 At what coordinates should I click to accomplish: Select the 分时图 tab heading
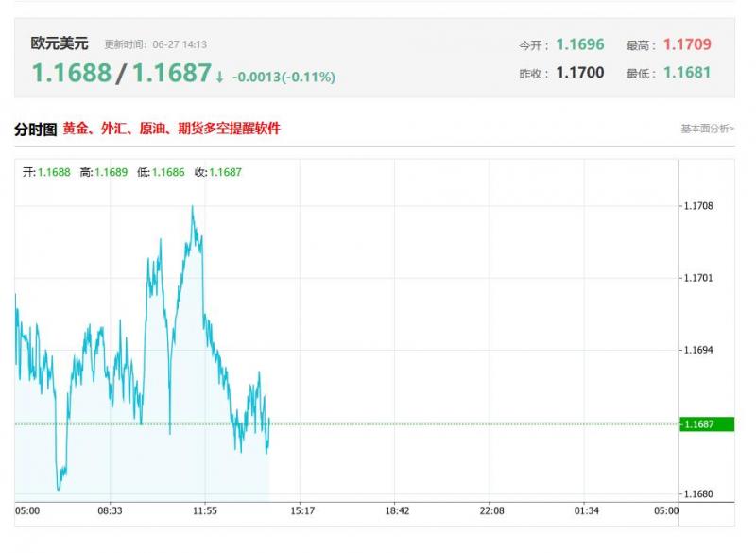(36, 130)
